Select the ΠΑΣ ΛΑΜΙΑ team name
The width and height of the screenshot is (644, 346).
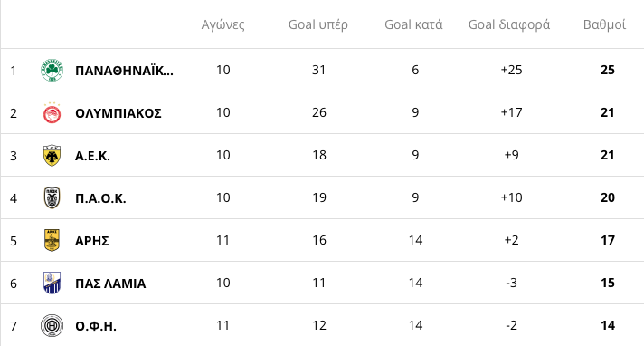110,284
